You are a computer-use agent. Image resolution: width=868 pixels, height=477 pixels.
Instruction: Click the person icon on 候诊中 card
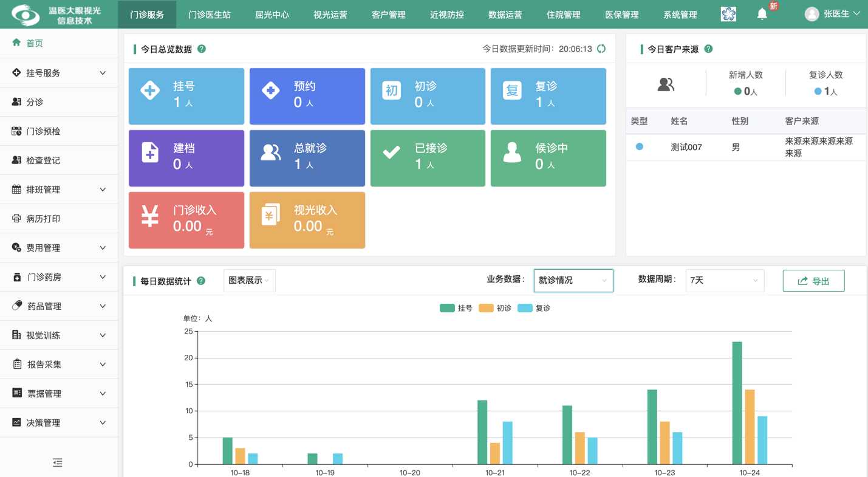[512, 153]
